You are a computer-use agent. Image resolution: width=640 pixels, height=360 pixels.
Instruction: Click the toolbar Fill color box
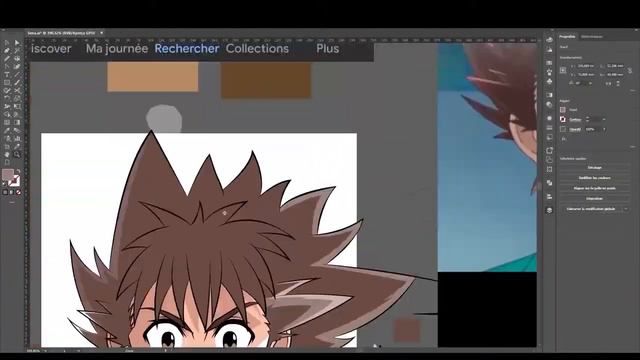tap(7, 175)
